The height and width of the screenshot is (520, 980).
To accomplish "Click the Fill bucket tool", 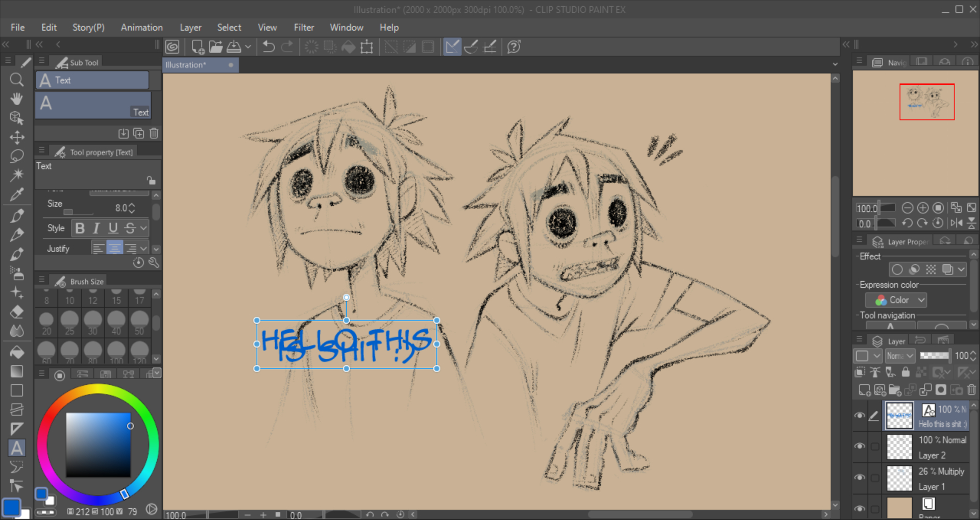I will click(x=16, y=352).
